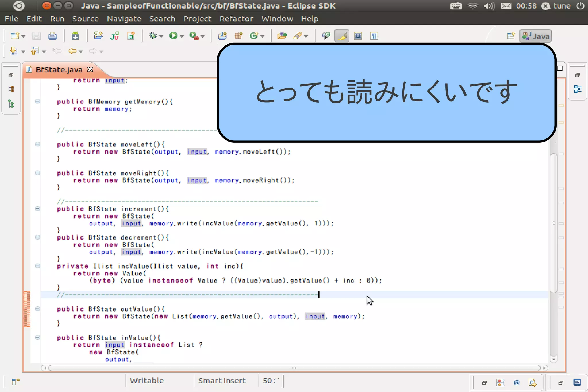Toggle Block Selection Mode button

[358, 36]
